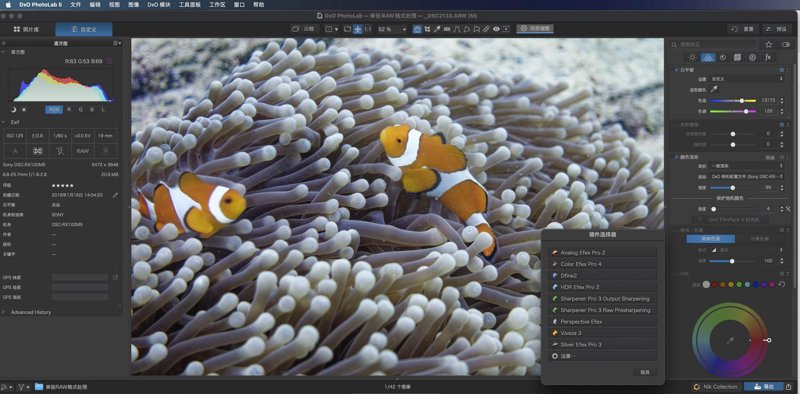
Task: Show the Color palette icon
Action: [707, 58]
